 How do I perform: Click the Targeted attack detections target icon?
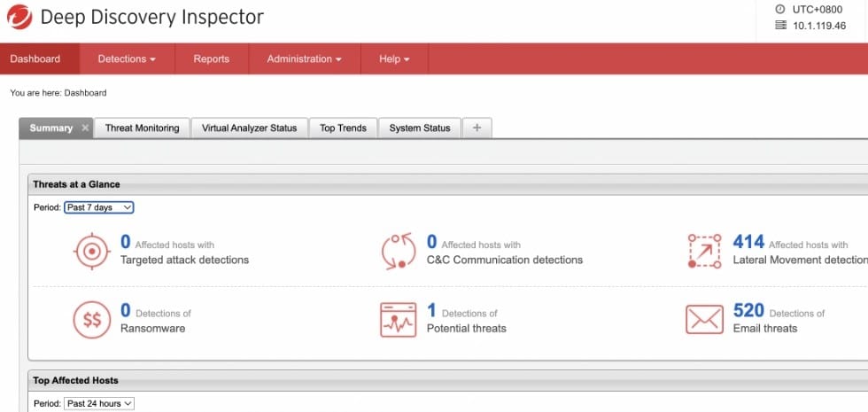92,252
